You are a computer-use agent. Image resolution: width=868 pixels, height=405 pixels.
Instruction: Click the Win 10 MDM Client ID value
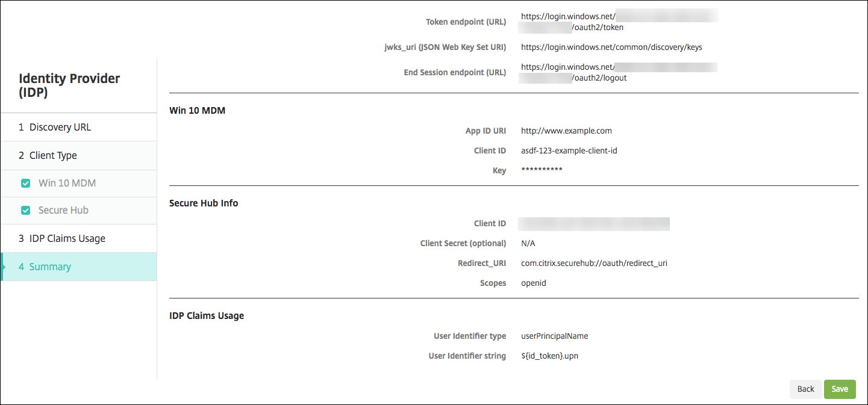[569, 150]
